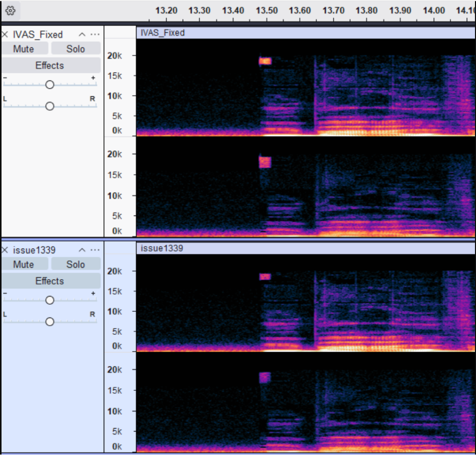Open the issue1339 track three-dot menu
This screenshot has height=455, width=476.
coord(95,250)
